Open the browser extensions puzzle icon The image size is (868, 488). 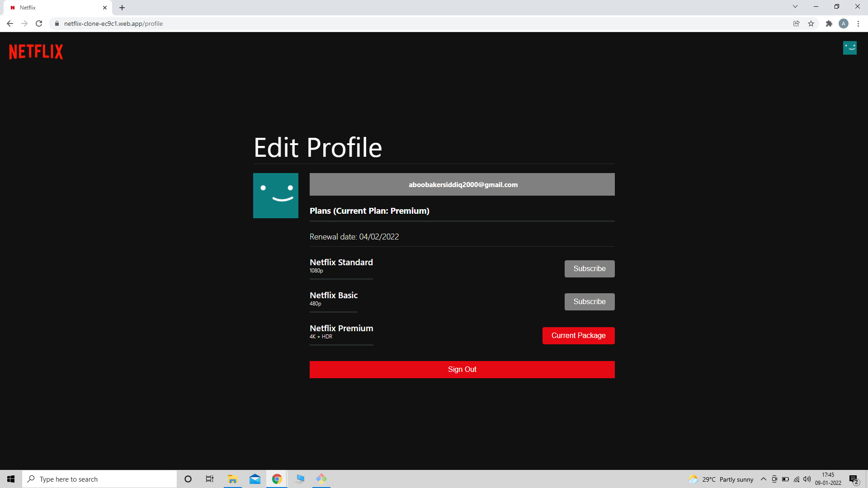830,23
